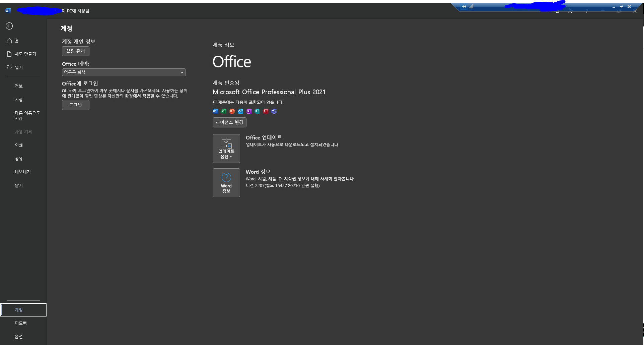Select the 계정 (Account) tab

click(23, 310)
